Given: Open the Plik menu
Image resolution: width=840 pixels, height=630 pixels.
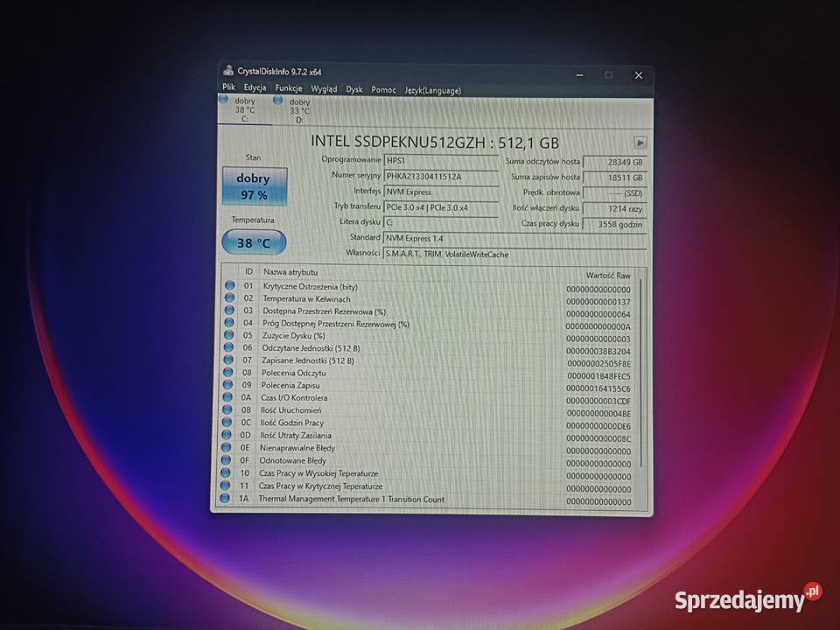Looking at the screenshot, I should tap(228, 88).
